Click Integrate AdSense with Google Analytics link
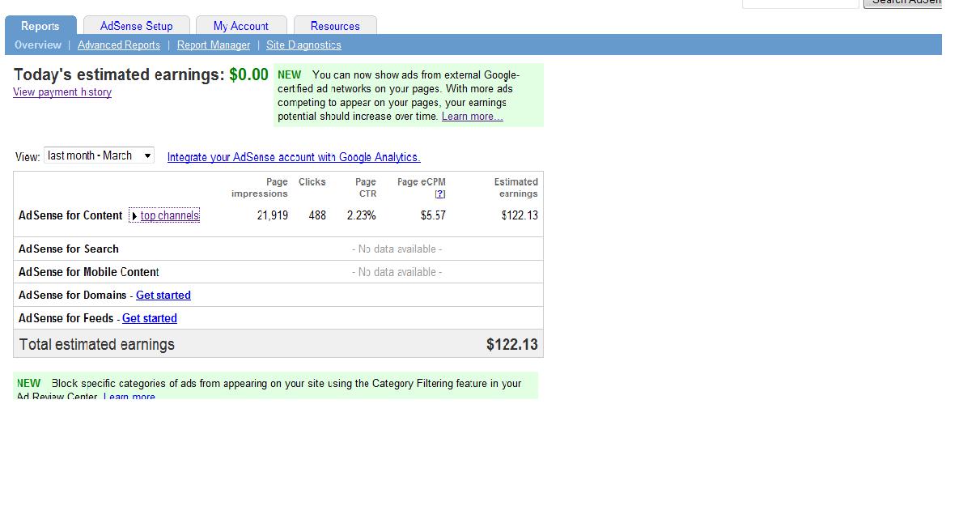The image size is (980, 519). pyautogui.click(x=294, y=158)
